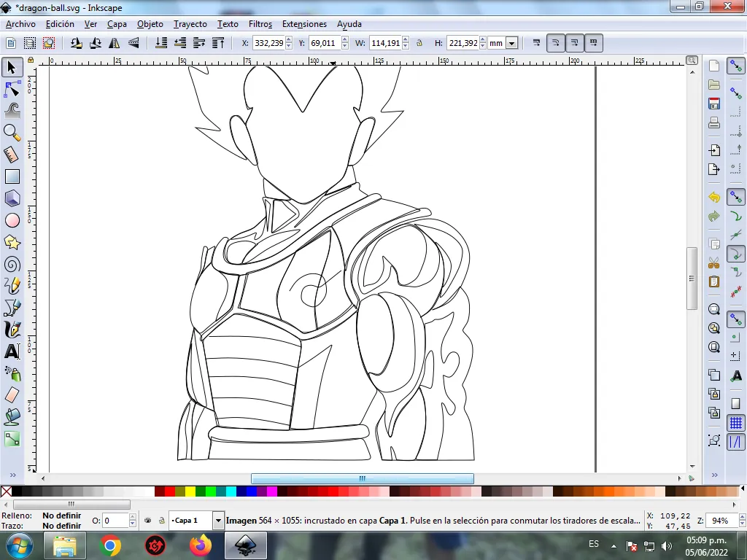Select the red palette swatch
The image size is (747, 560).
coord(169,491)
